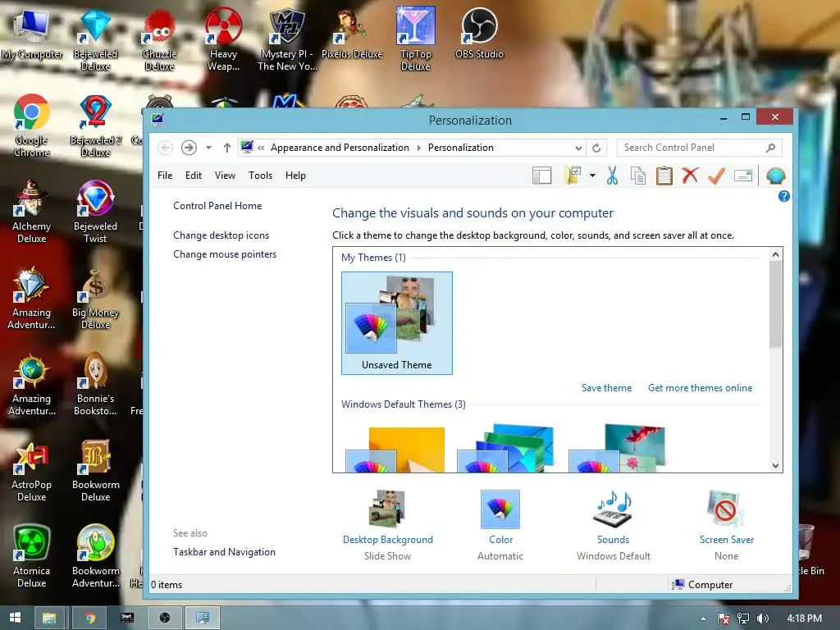
Task: Click the Up one level arrow
Action: pyautogui.click(x=227, y=148)
